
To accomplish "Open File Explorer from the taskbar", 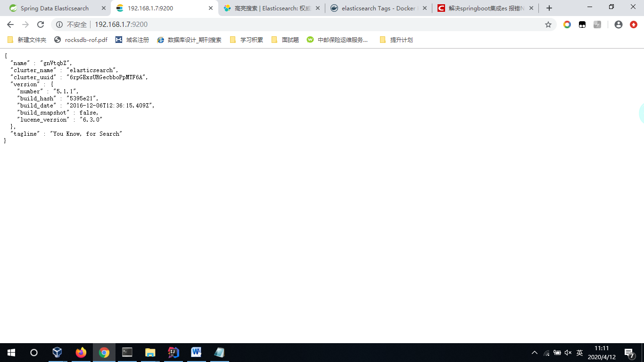I will [x=150, y=352].
